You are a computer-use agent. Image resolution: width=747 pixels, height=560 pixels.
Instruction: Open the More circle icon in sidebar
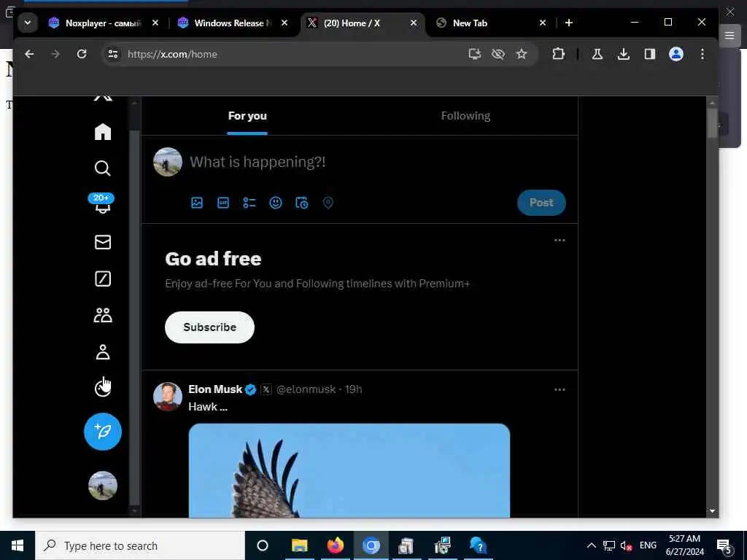tap(102, 388)
